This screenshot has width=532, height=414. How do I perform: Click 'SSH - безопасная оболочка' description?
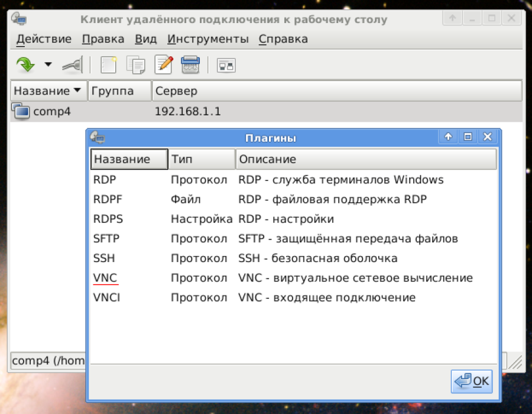coord(318,258)
